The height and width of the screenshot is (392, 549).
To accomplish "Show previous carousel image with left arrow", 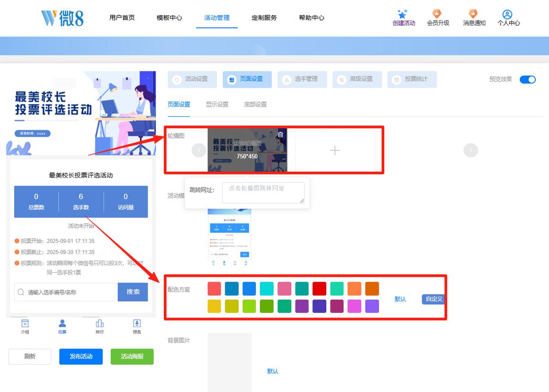I will pyautogui.click(x=199, y=150).
